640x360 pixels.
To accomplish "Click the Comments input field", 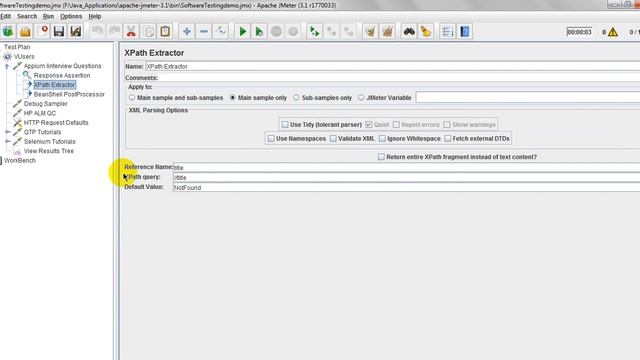I will 399,78.
